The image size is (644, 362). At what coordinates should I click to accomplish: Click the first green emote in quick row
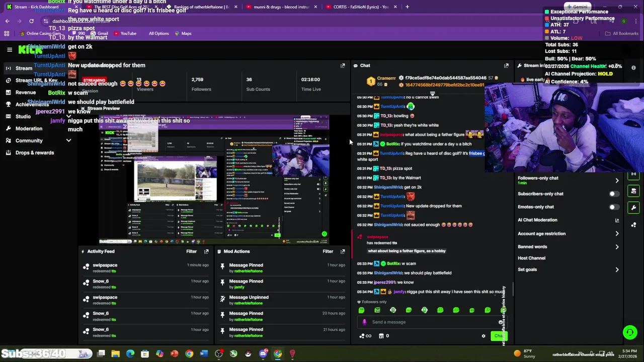tap(361, 310)
